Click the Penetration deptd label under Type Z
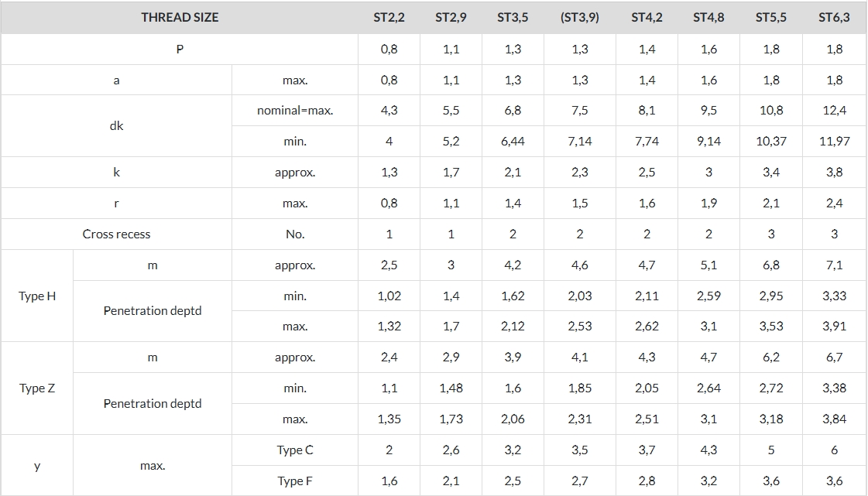 pos(153,404)
